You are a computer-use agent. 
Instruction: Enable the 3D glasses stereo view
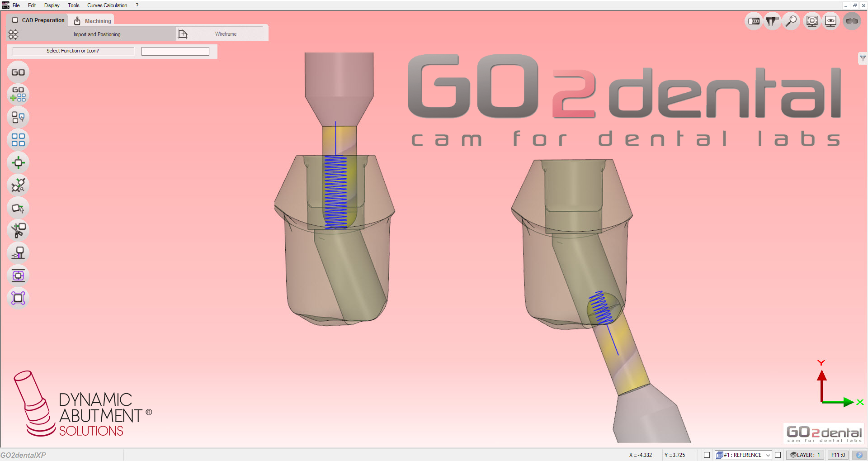click(852, 21)
